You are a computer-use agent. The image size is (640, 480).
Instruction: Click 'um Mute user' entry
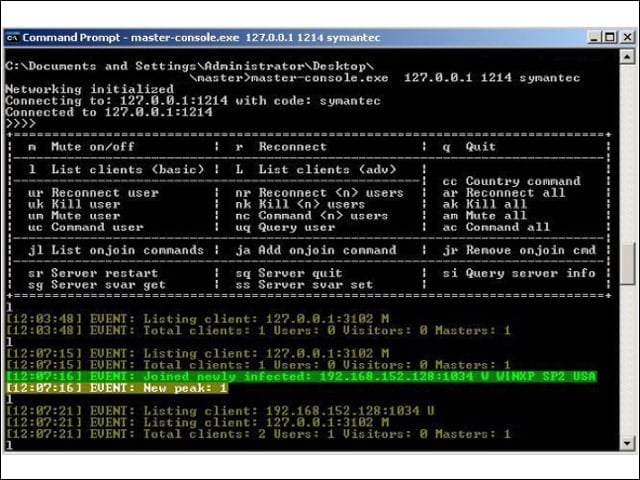click(74, 216)
